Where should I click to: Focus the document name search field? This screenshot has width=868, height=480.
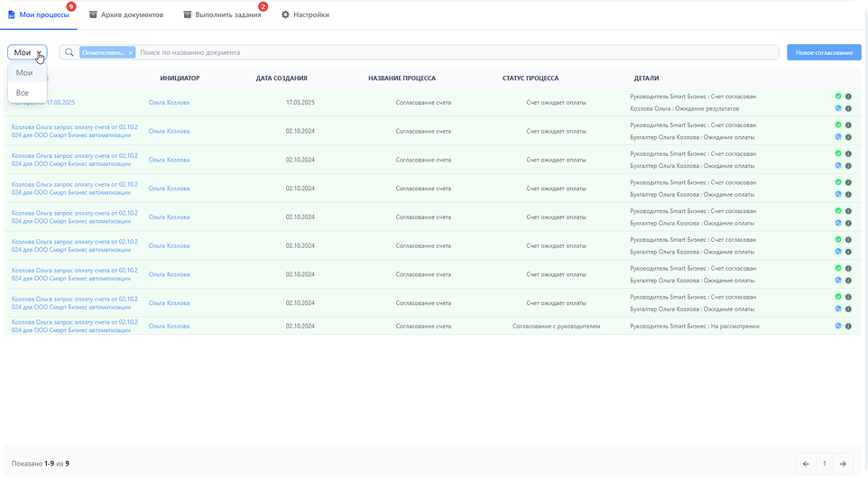451,53
